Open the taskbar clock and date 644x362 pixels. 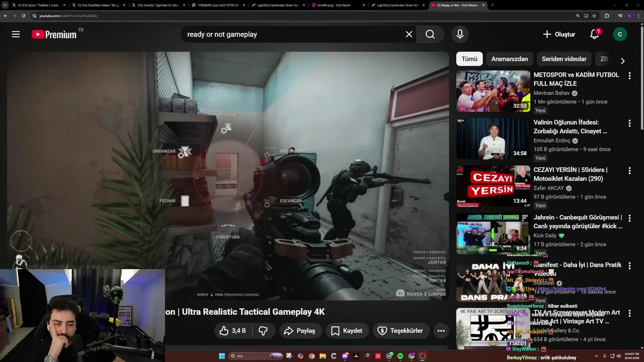coord(631,355)
